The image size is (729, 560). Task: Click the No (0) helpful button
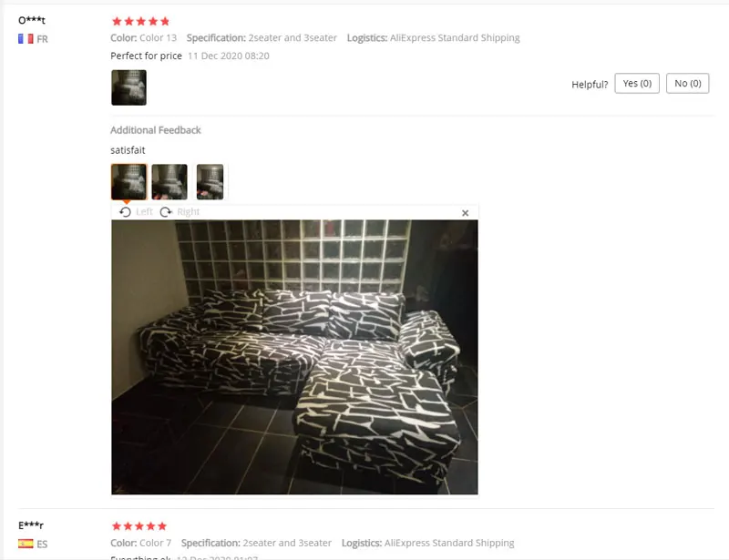click(688, 83)
